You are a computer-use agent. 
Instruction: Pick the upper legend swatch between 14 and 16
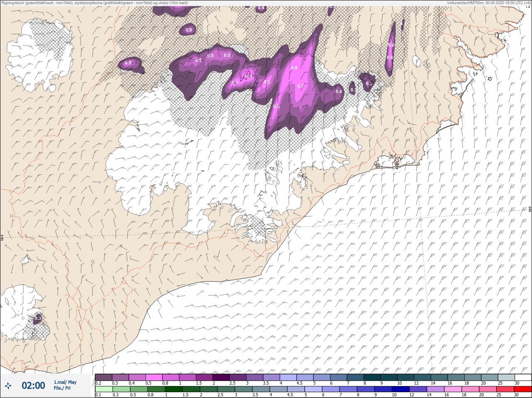(439, 377)
